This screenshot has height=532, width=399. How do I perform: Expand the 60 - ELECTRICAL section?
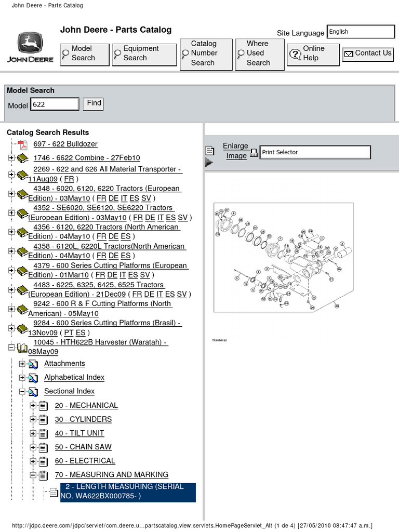click(33, 461)
